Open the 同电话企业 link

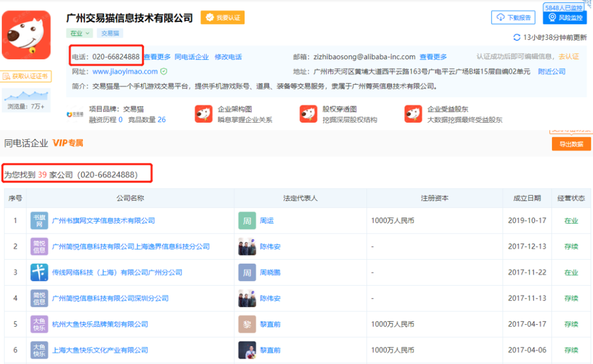pyautogui.click(x=192, y=57)
